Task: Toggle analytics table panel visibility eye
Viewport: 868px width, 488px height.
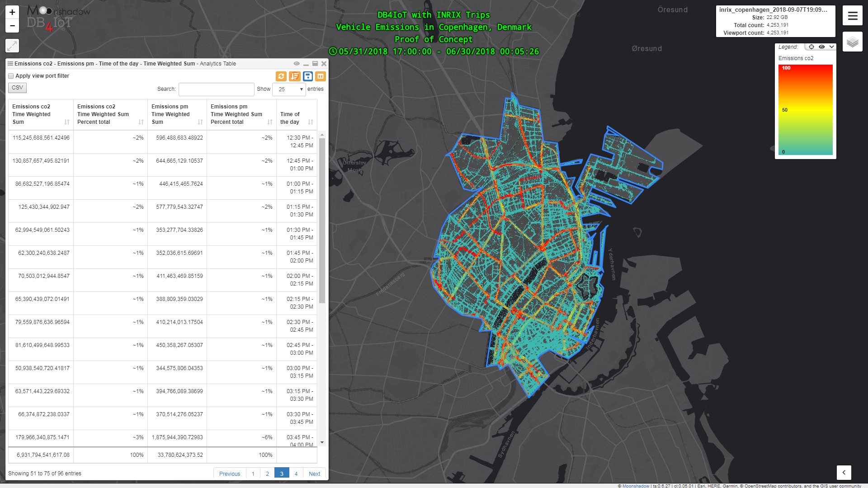Action: coord(297,64)
